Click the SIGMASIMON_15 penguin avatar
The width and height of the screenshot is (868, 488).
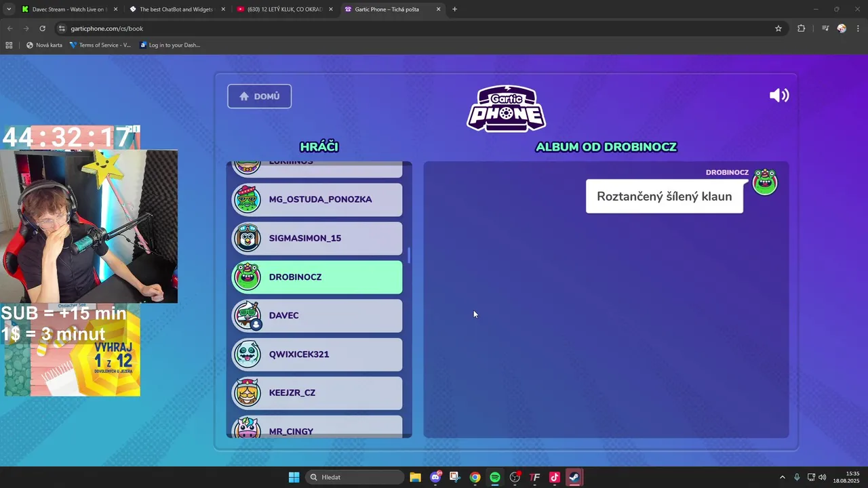[247, 238]
